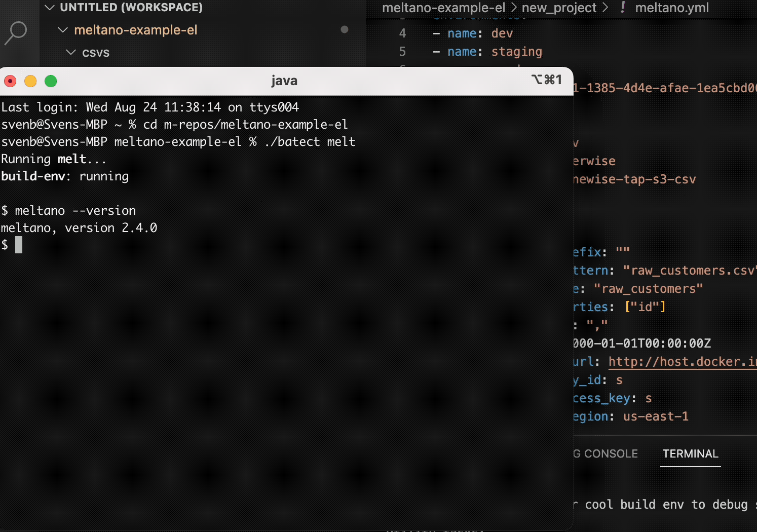Click the 'Running melt...' line
Screen dimensions: 757x532
(54, 159)
